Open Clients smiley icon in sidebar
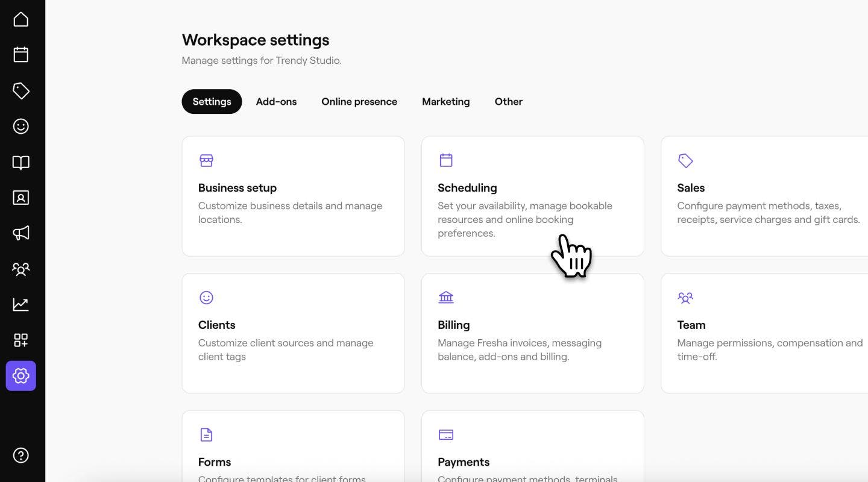This screenshot has height=482, width=868. pos(21,127)
